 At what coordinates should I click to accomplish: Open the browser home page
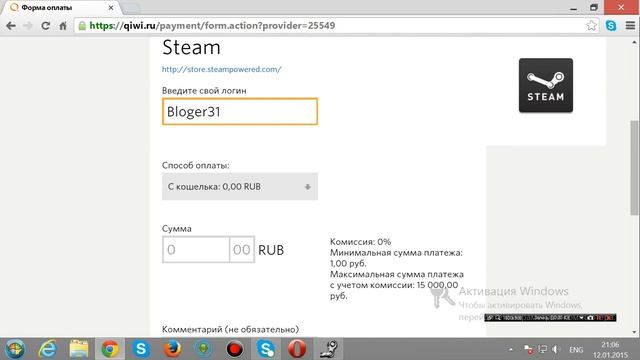[63, 26]
